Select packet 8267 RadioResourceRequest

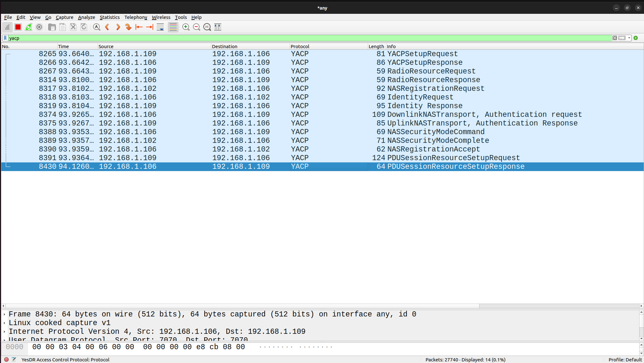(x=322, y=71)
